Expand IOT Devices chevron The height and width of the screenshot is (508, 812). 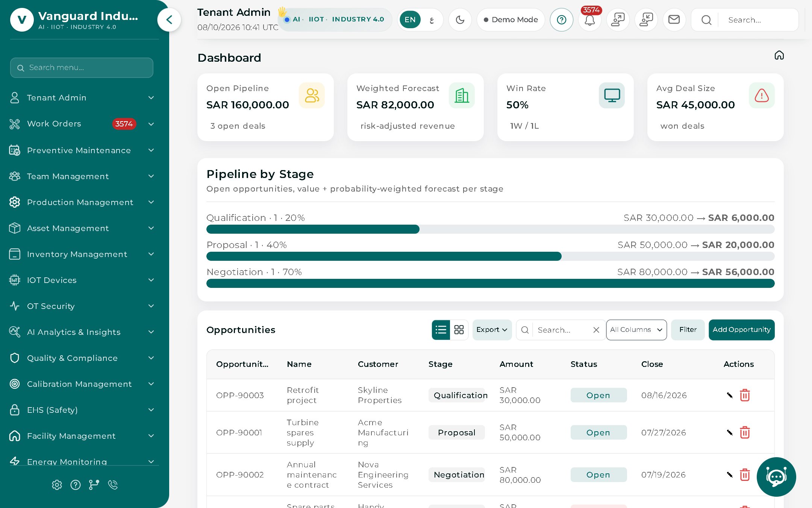(151, 280)
